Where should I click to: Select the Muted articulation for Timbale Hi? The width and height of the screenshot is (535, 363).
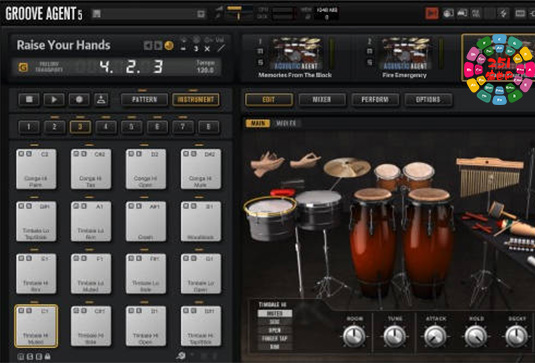275,313
